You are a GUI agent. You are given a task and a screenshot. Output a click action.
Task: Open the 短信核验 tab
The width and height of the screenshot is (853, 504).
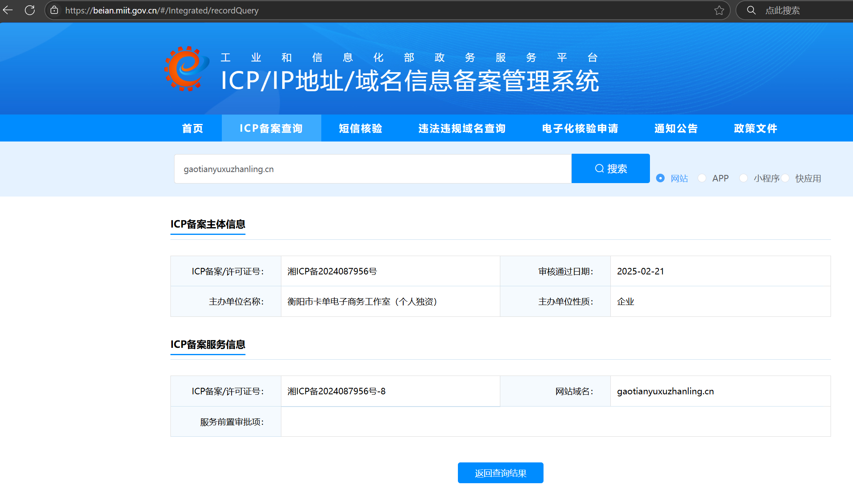point(360,128)
